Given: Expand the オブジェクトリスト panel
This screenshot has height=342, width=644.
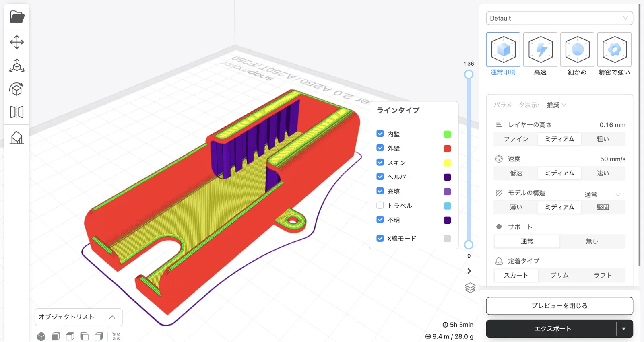Looking at the screenshot, I should pos(78,317).
